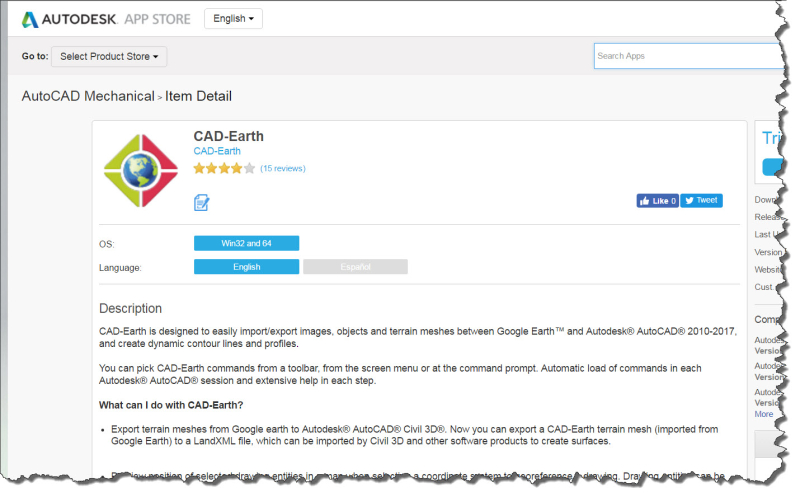Open the 15 reviews link
This screenshot has width=800, height=497.
pyautogui.click(x=283, y=168)
